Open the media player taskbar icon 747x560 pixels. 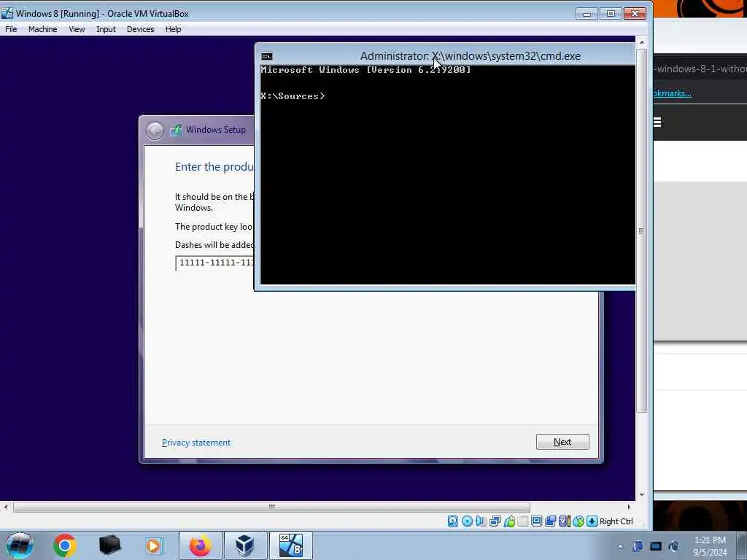154,545
